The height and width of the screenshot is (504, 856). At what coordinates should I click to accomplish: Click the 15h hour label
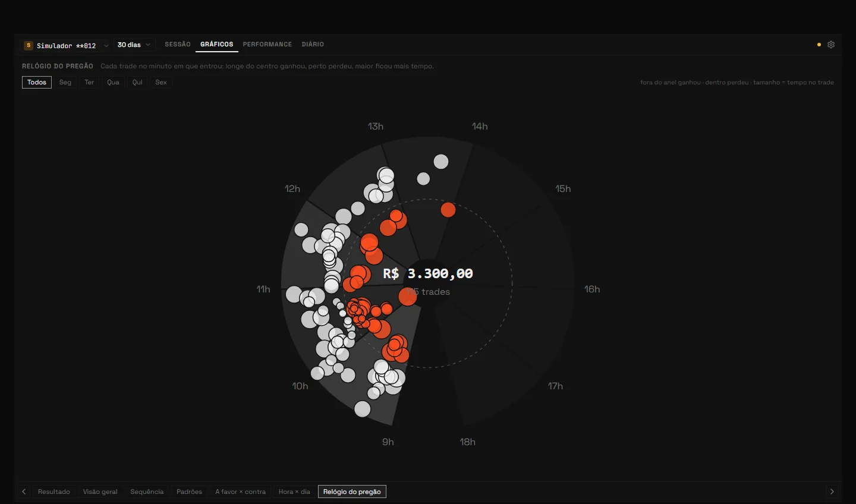[563, 188]
